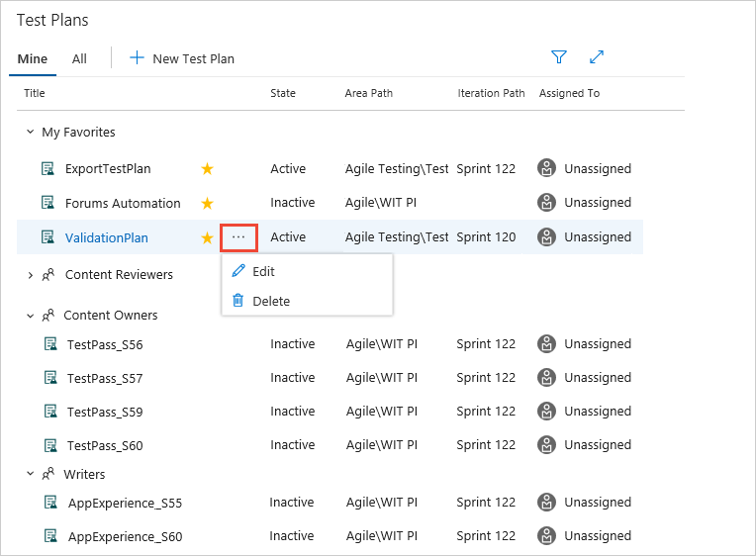Switch to the All tab
756x556 pixels.
point(79,58)
